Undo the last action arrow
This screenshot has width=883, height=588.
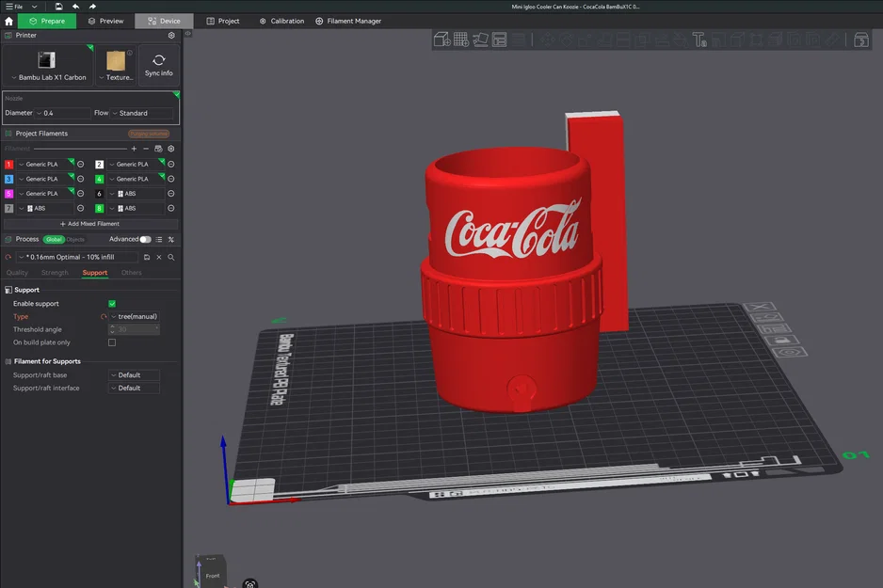pyautogui.click(x=75, y=7)
